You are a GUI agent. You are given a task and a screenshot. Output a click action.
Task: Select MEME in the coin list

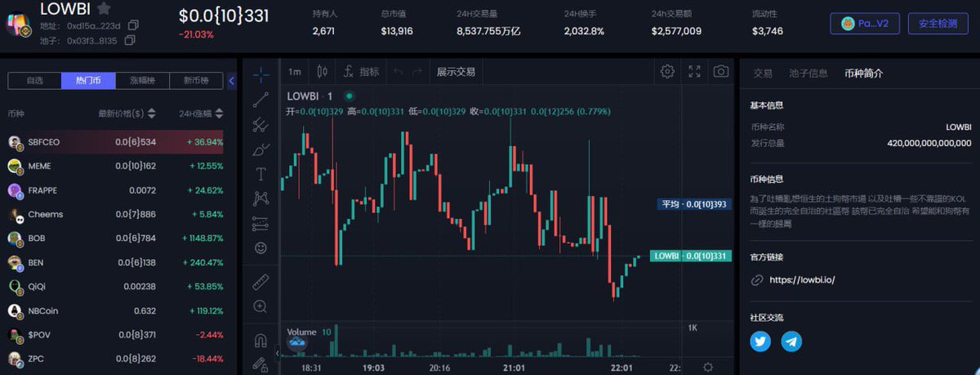(116, 166)
